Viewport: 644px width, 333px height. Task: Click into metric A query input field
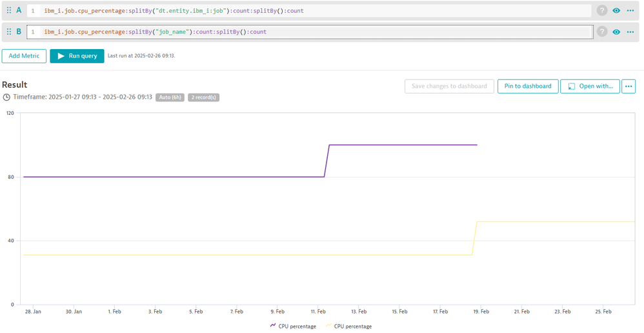316,10
